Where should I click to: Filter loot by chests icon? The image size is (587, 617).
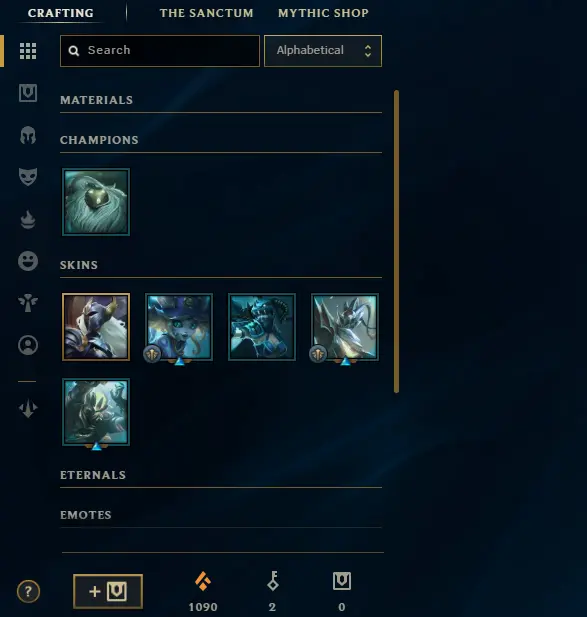[28, 93]
